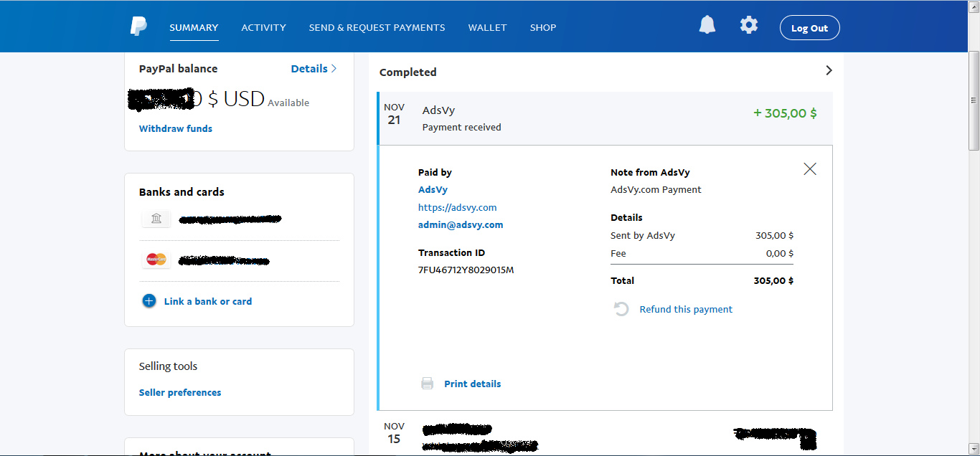Click the vertical scrollbar thumb
The width and height of the screenshot is (980, 456).
974,100
